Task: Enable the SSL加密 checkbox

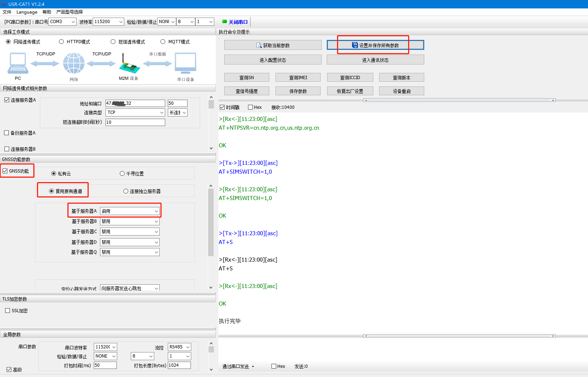Action: click(x=7, y=311)
